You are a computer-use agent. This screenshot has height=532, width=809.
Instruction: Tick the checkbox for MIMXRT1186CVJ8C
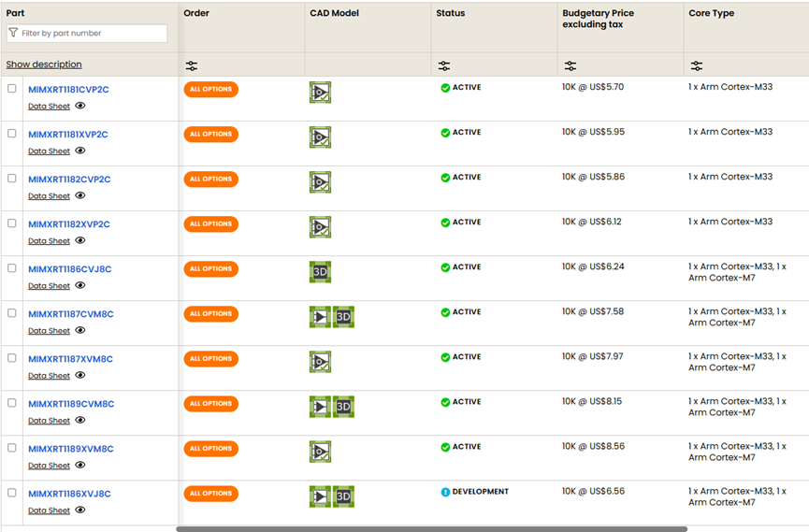coord(12,268)
